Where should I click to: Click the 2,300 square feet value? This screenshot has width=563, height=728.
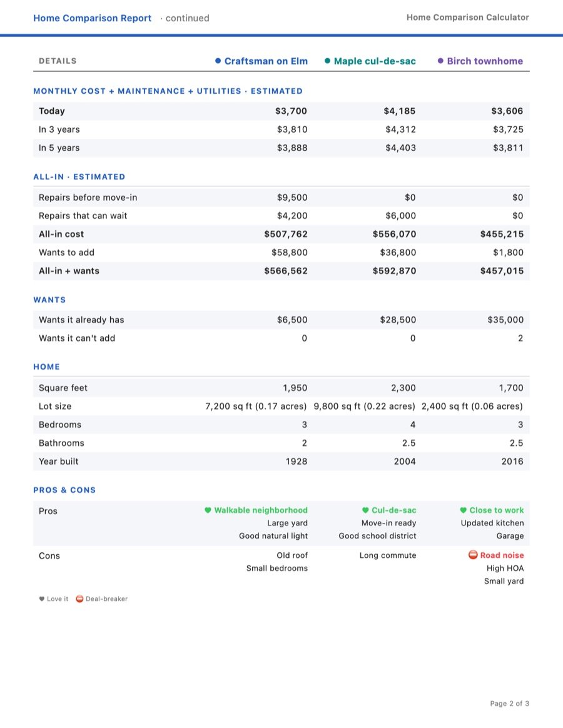[x=403, y=388]
